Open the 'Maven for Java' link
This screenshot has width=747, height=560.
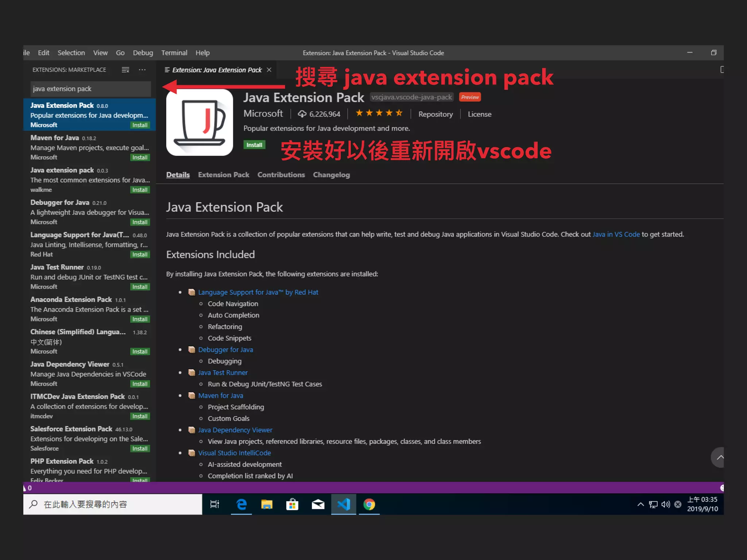pyautogui.click(x=221, y=395)
